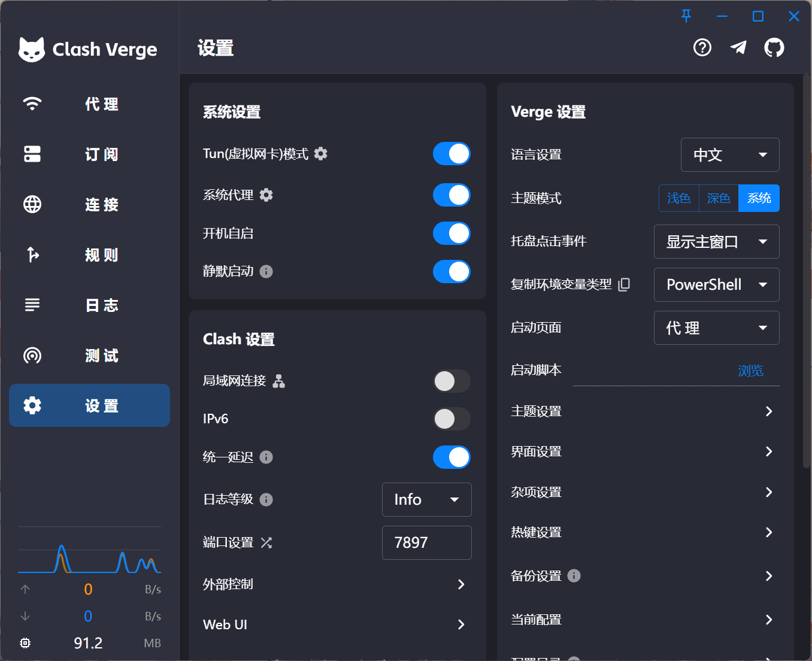This screenshot has height=661, width=812.
Task: Select the 浅色 theme mode
Action: [x=679, y=198]
